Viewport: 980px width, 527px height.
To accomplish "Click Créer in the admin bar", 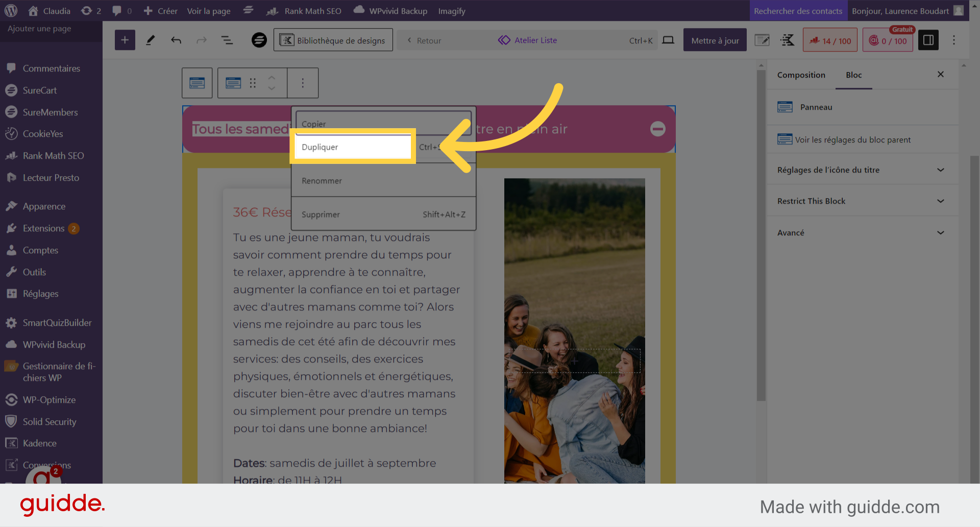I will 161,11.
